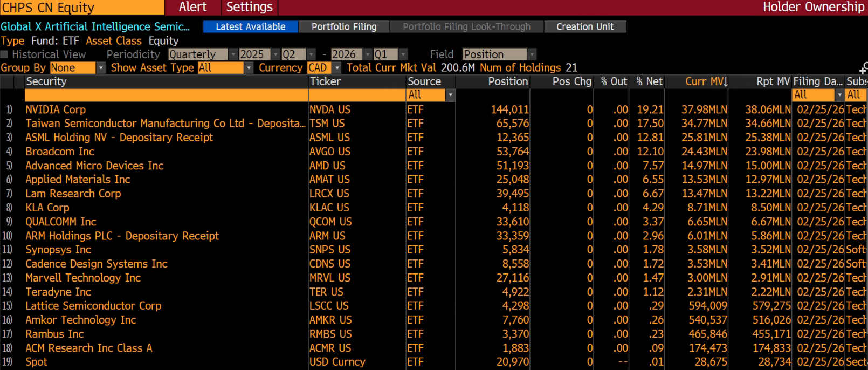Click the Show Asset Type dropdown arrow
The width and height of the screenshot is (868, 370).
(249, 68)
